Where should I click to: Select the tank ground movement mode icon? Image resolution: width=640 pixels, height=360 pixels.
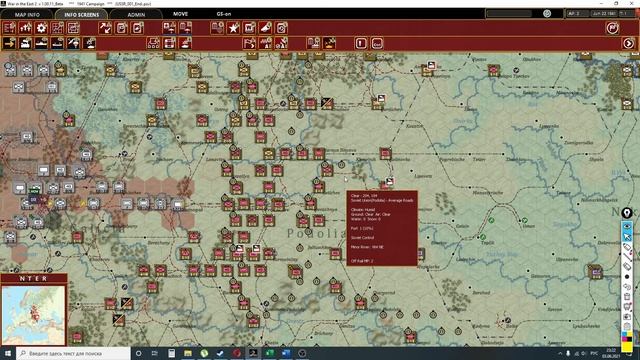[x=25, y=43]
